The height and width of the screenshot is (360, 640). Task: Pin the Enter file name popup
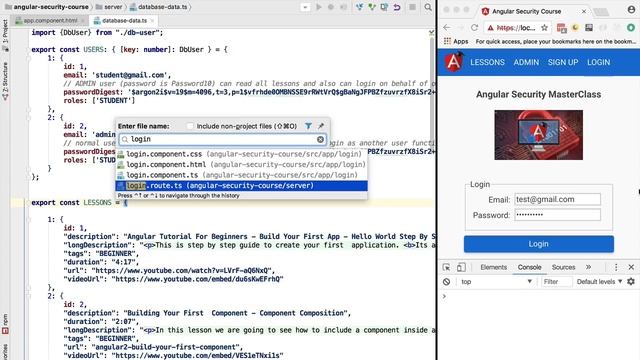coord(321,126)
